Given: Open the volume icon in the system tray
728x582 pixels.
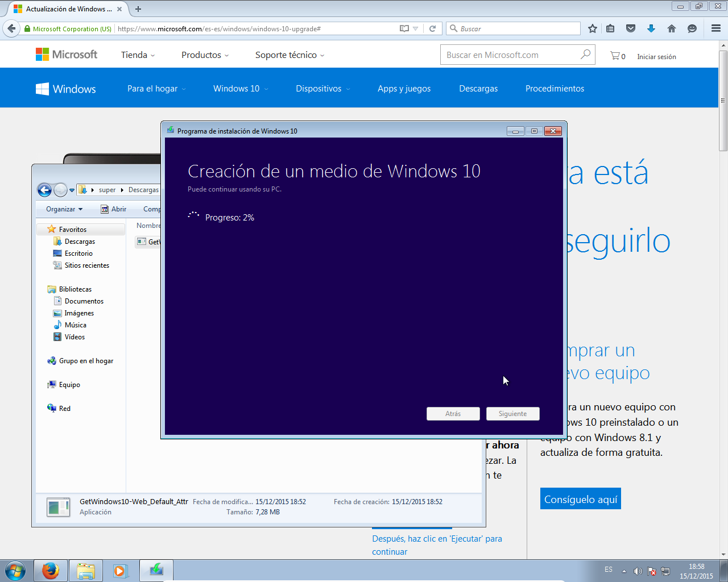Looking at the screenshot, I should 638,570.
